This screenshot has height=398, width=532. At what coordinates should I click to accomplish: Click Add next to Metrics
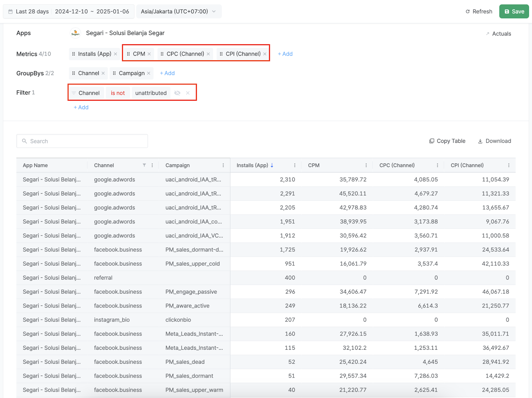pos(285,54)
